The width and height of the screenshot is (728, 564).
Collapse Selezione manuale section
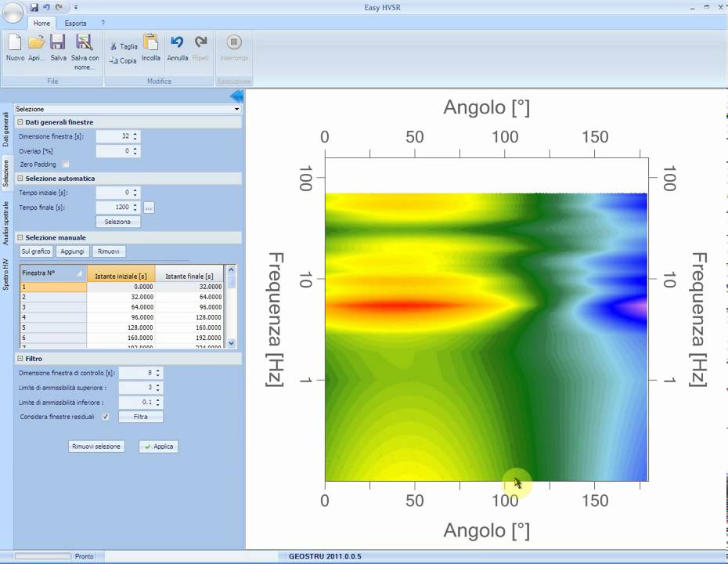click(20, 237)
